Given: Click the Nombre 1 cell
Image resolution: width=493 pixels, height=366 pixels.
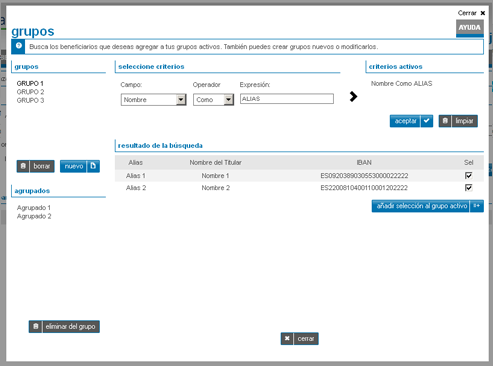Looking at the screenshot, I should pos(215,176).
